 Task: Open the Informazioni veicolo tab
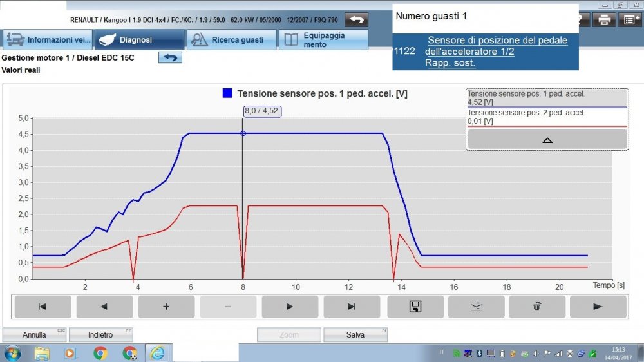(48, 40)
